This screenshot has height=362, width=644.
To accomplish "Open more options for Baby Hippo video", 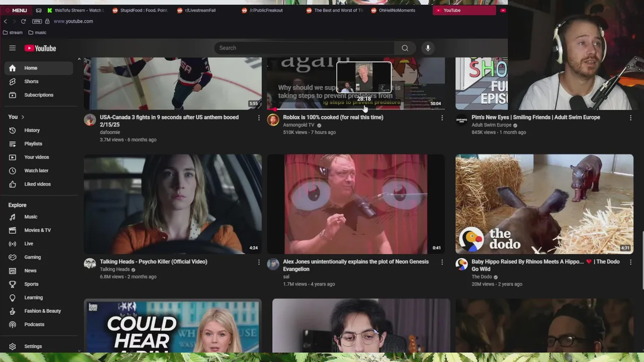I will [630, 262].
